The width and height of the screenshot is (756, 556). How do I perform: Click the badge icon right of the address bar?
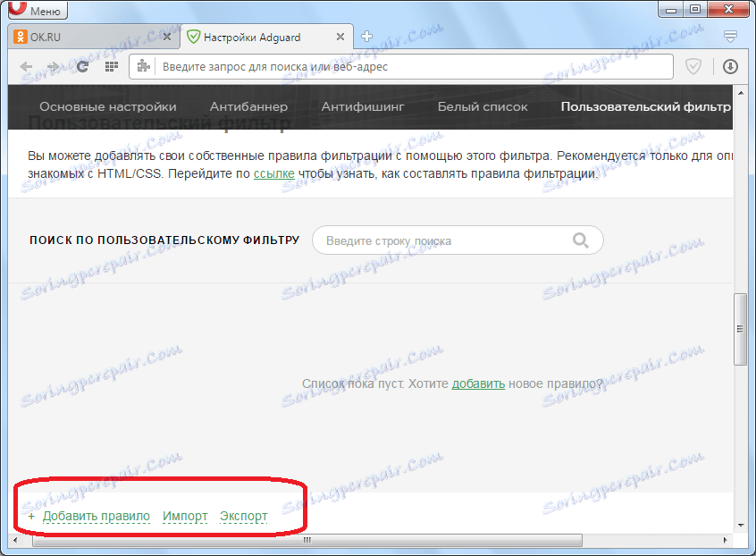point(694,66)
